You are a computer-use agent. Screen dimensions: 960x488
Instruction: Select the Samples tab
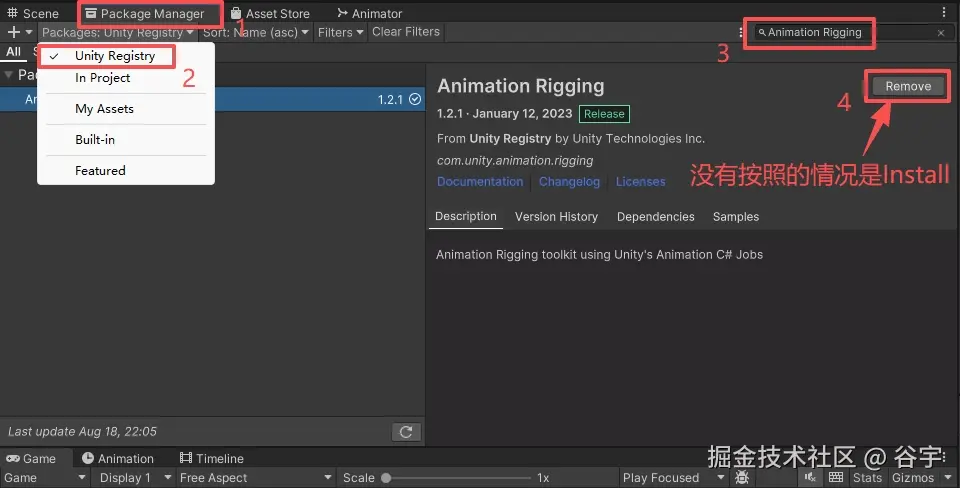[x=736, y=217]
